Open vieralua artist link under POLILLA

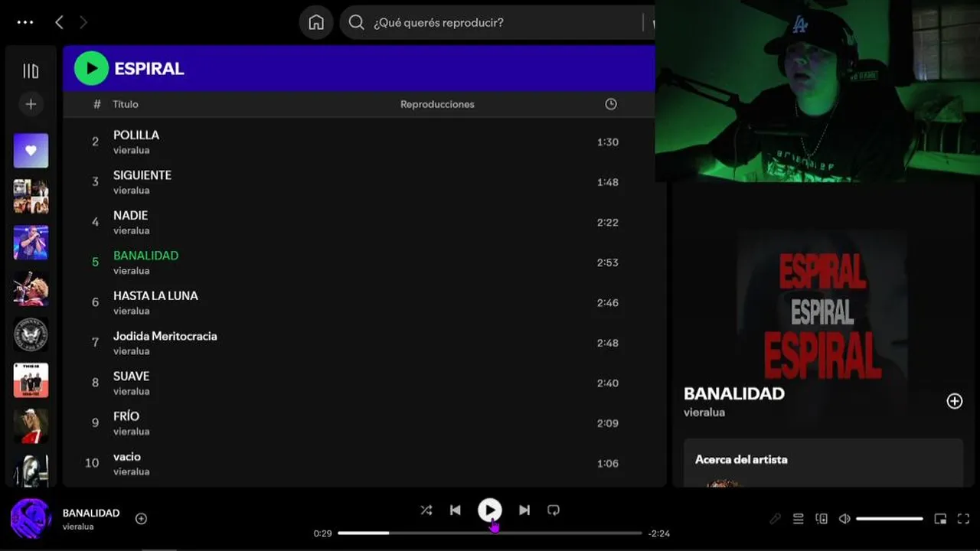tap(131, 150)
